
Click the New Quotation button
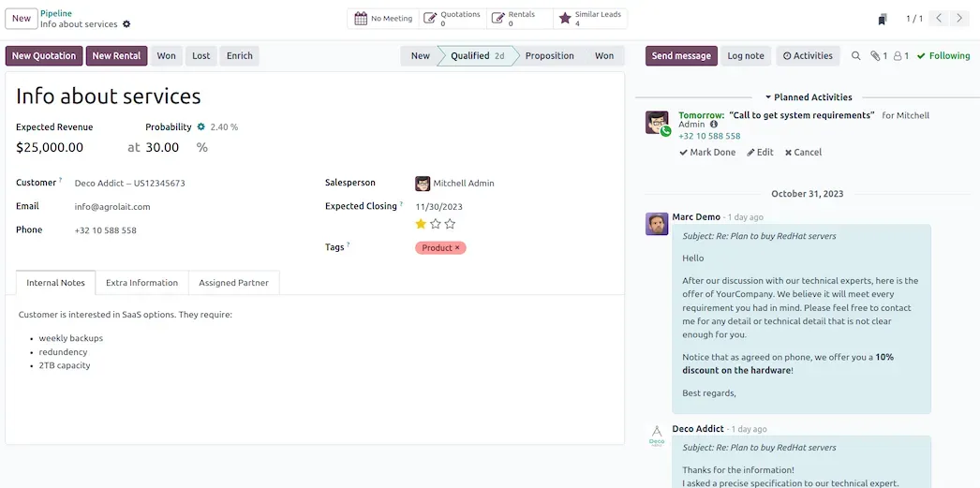(x=44, y=56)
